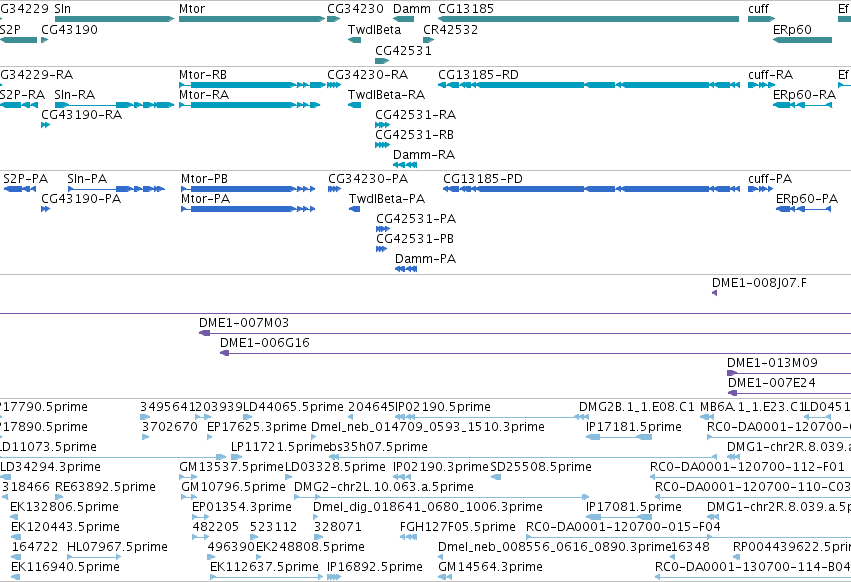851x582 pixels.
Task: Click the TwdlBeta gene label
Action: pos(374,29)
